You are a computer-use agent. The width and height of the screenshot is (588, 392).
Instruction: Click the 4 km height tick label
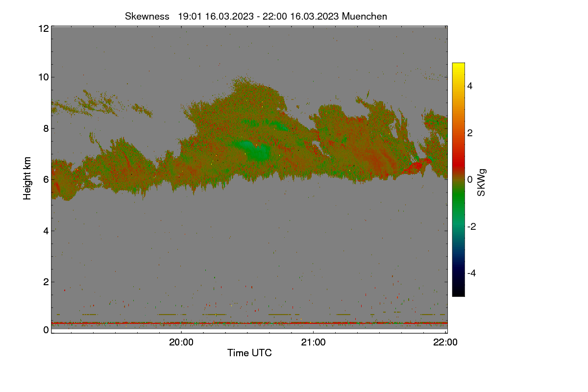[46, 231]
